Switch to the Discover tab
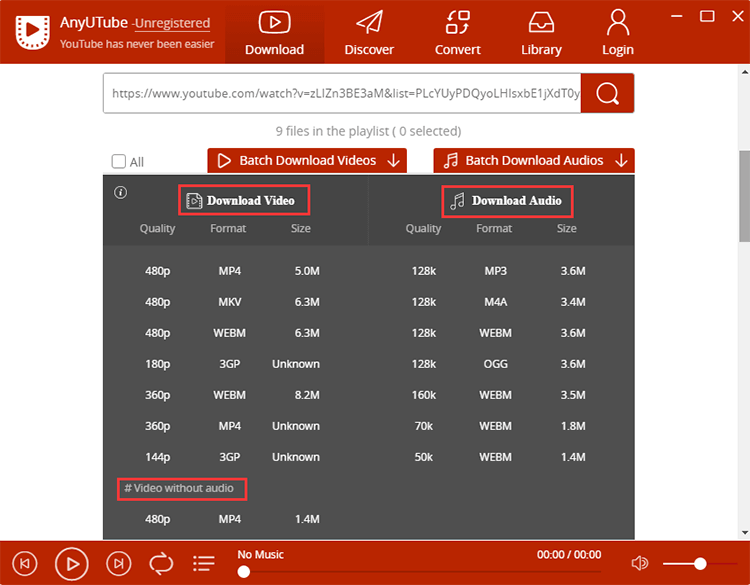The image size is (750, 585). click(x=369, y=33)
